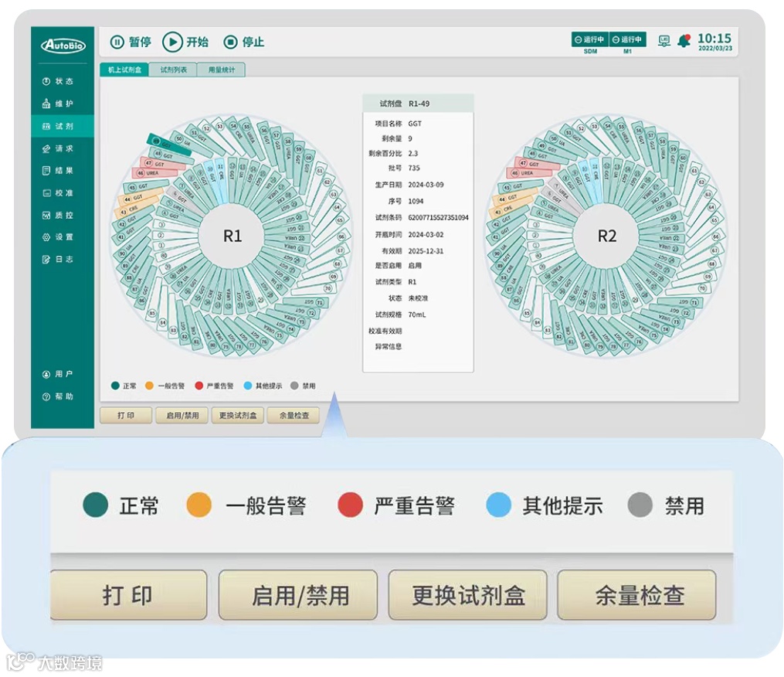
Task: Click the network connection status icon
Action: (664, 41)
